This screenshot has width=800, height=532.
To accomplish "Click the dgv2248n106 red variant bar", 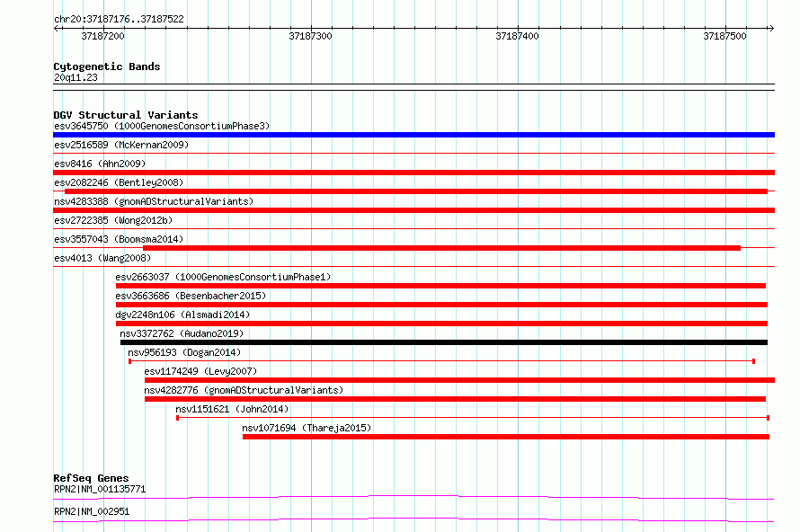I will (x=442, y=324).
